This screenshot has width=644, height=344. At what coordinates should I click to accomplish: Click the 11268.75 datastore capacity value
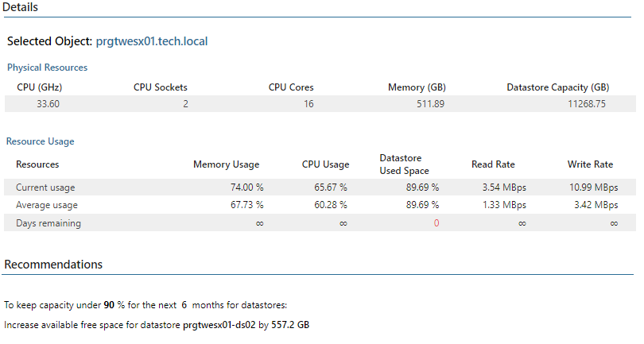tap(587, 104)
